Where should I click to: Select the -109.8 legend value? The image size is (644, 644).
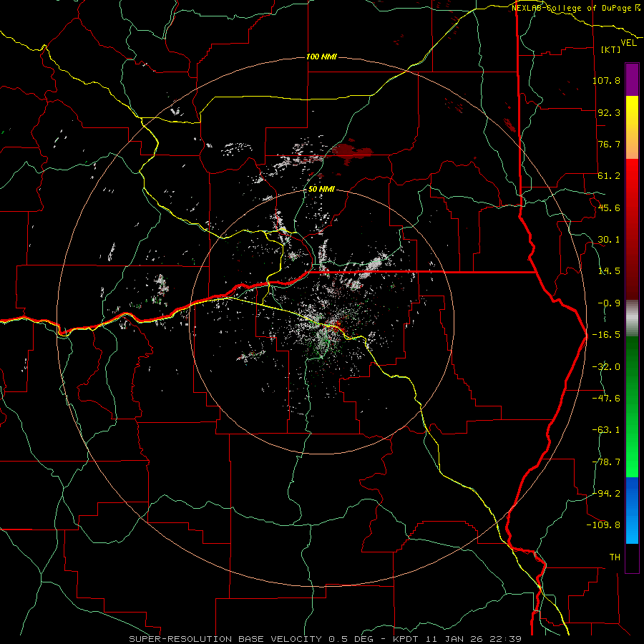tap(603, 525)
